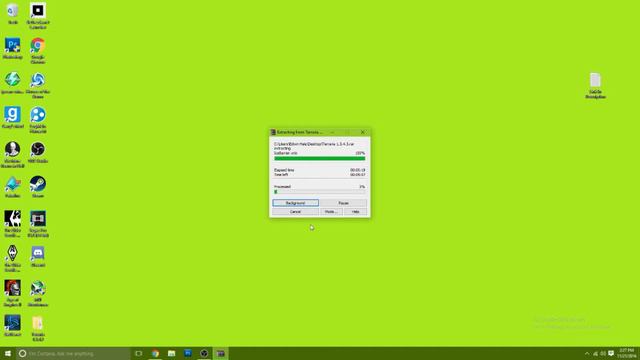The height and width of the screenshot is (360, 640).
Task: Click the green file extraction progress bar
Action: pyautogui.click(x=320, y=158)
